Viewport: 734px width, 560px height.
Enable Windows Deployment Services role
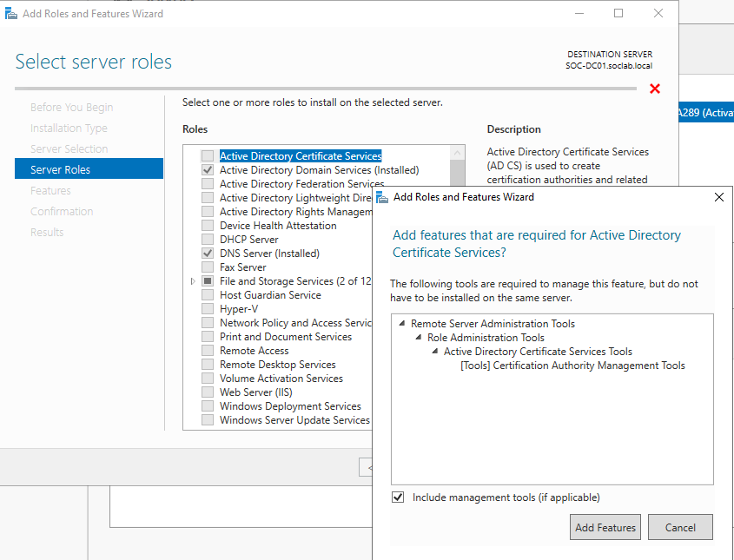(x=208, y=406)
